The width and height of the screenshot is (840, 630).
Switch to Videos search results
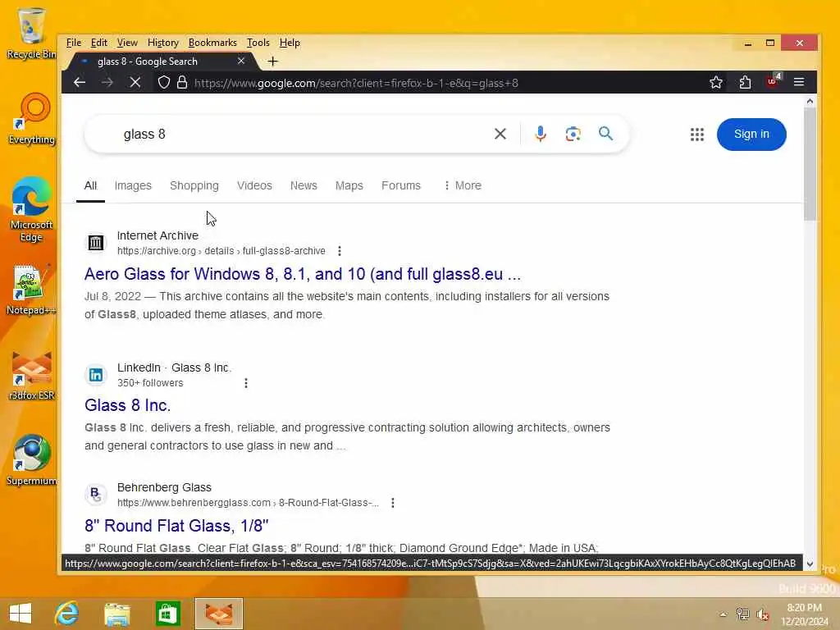coord(254,185)
